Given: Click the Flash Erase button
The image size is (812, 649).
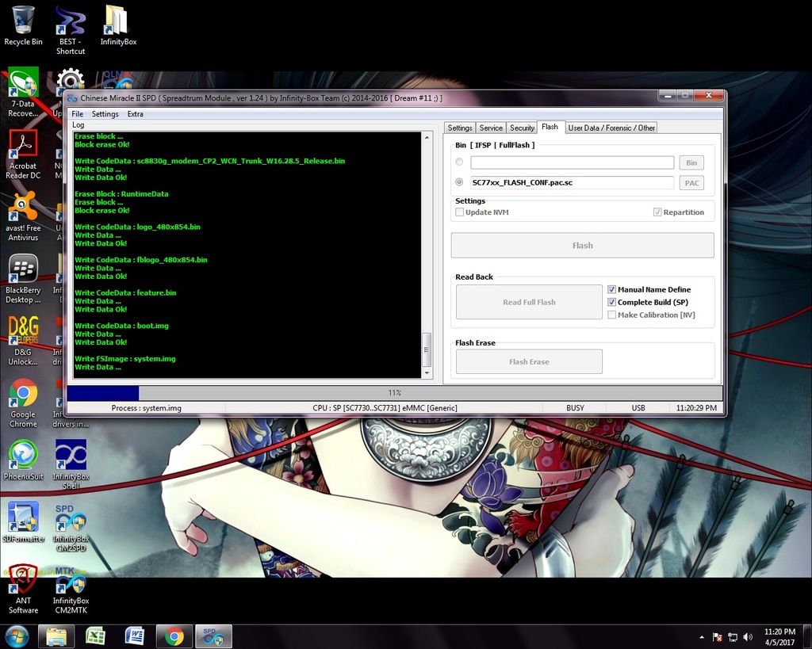Looking at the screenshot, I should pos(529,361).
